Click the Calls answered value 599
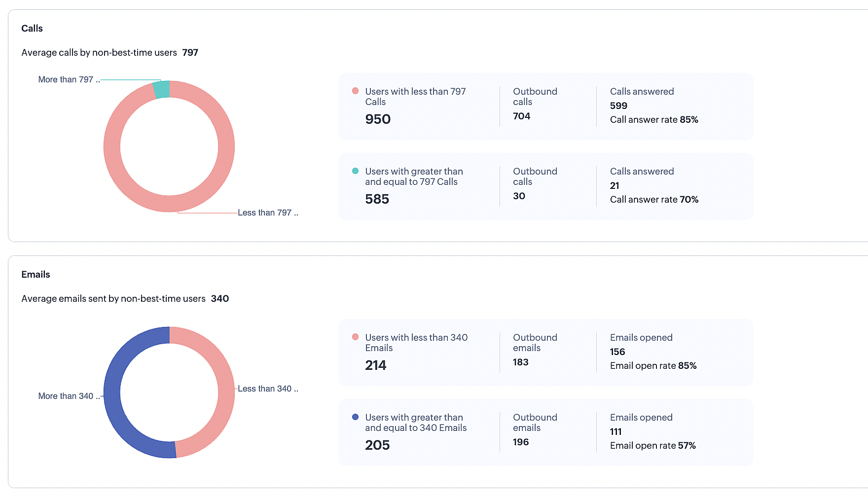 [x=618, y=106]
